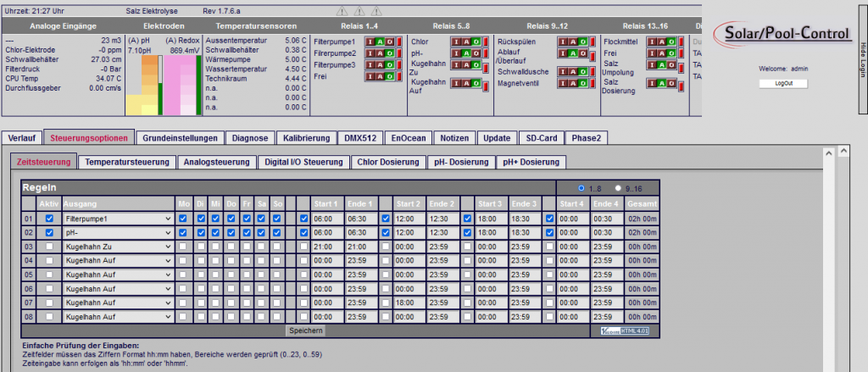Set Filterpumpe3 relay to I (on)

tap(370, 64)
